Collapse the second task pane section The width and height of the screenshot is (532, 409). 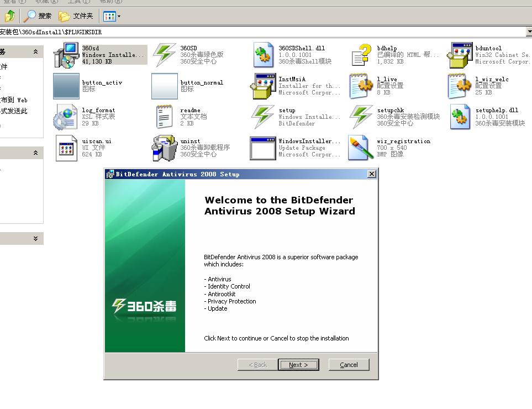click(35, 153)
